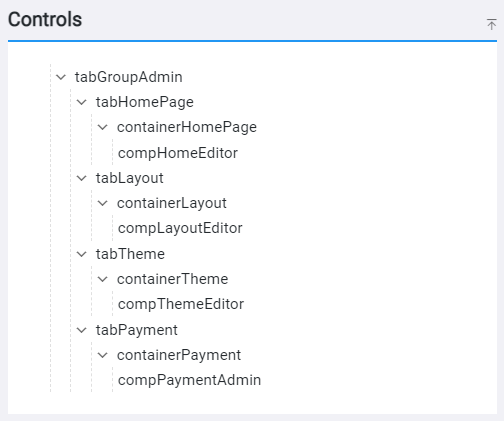This screenshot has height=421, width=504.
Task: Select the tabTheme label
Action: (130, 254)
